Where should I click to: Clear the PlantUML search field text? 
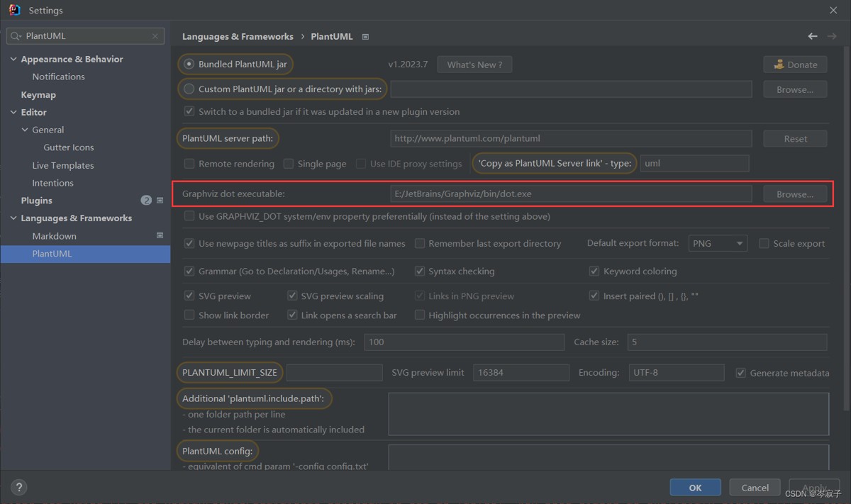pyautogui.click(x=155, y=36)
